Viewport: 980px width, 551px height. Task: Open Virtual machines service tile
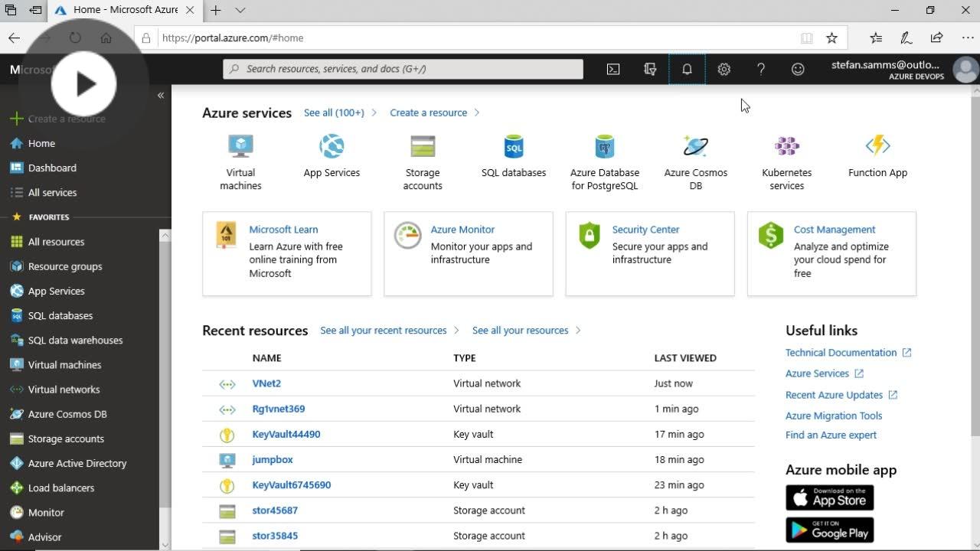pos(240,162)
